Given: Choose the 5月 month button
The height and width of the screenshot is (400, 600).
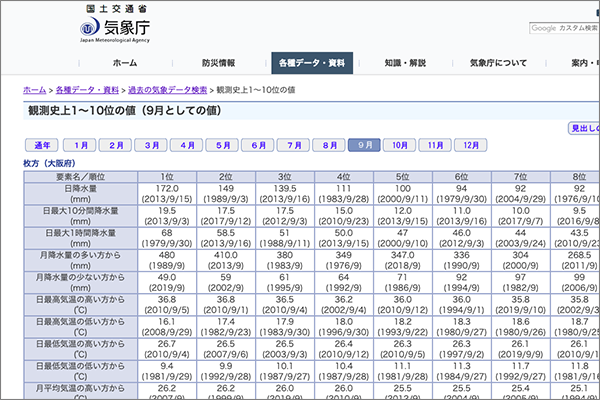Looking at the screenshot, I should [x=224, y=145].
